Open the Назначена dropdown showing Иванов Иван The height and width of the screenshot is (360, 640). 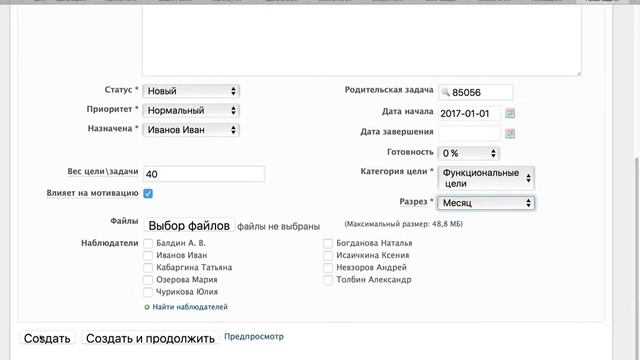pyautogui.click(x=191, y=130)
